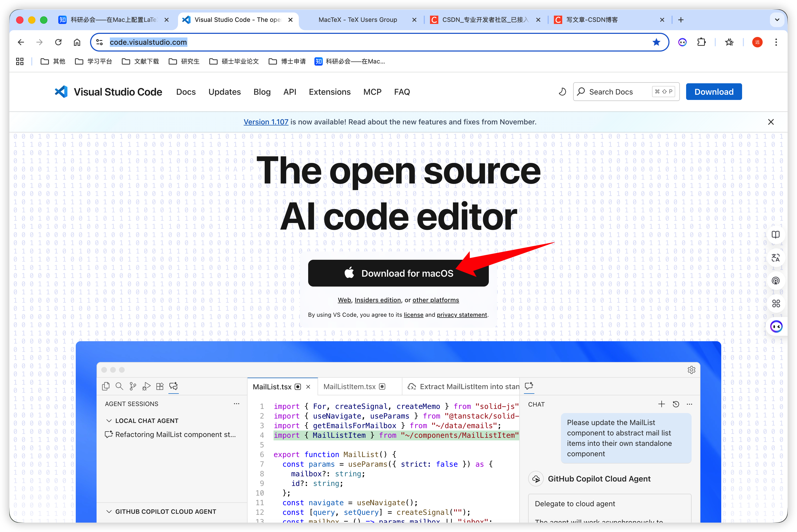797x532 pixels.
Task: Reload the current page
Action: click(x=58, y=42)
